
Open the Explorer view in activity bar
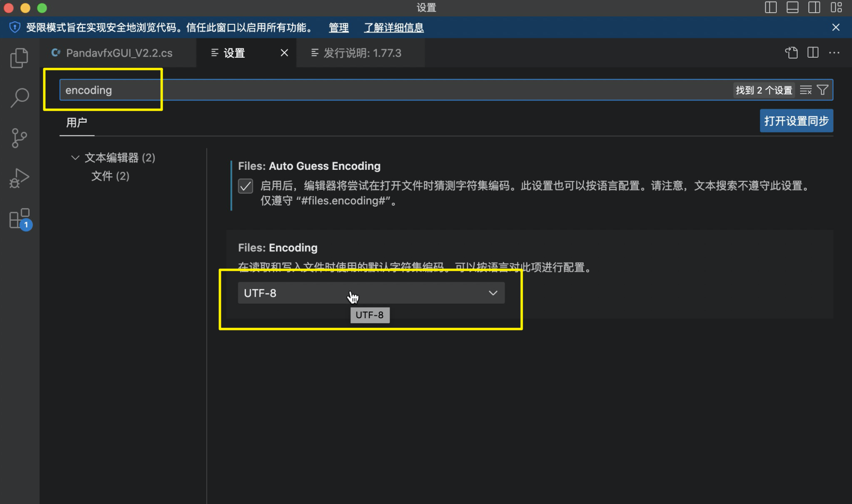coord(19,58)
